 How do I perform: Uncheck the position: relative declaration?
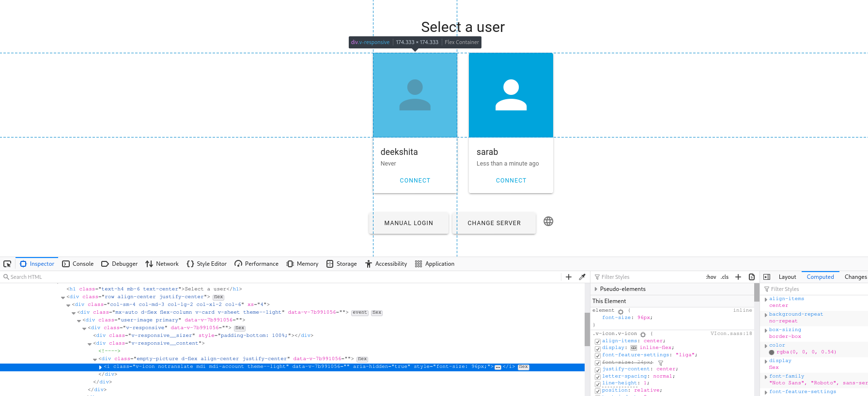tap(598, 391)
